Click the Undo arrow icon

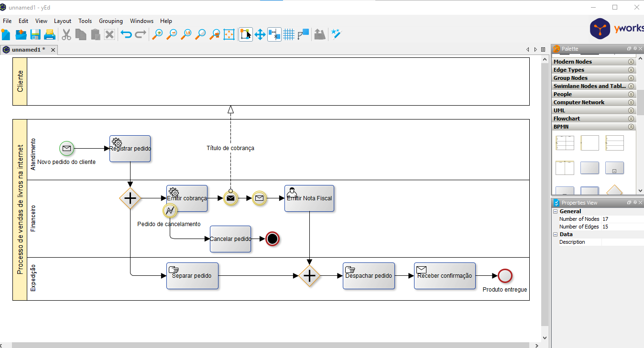click(x=126, y=34)
